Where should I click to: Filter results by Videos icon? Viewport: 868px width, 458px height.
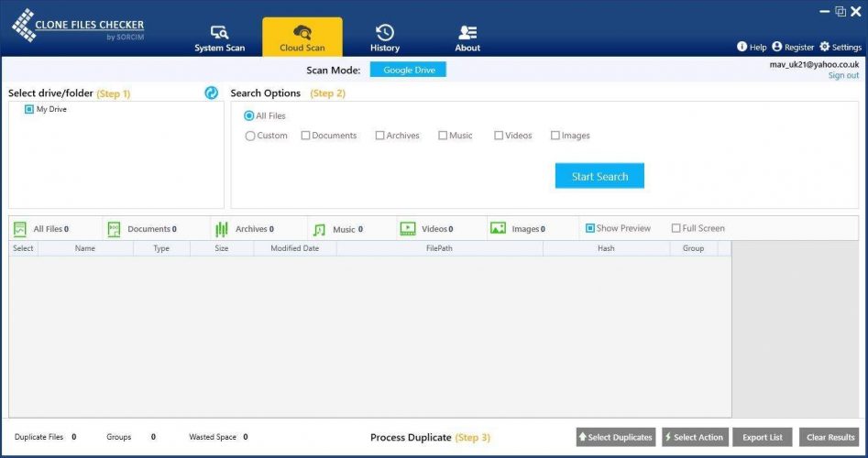(408, 228)
